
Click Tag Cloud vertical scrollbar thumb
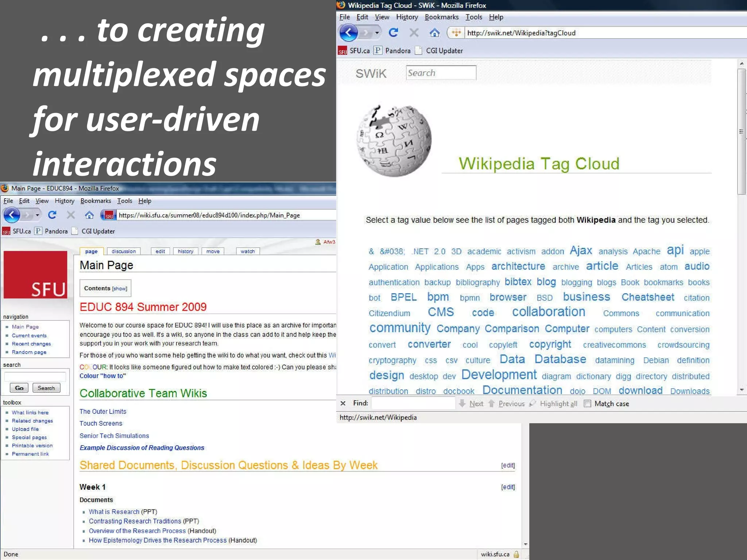click(742, 131)
